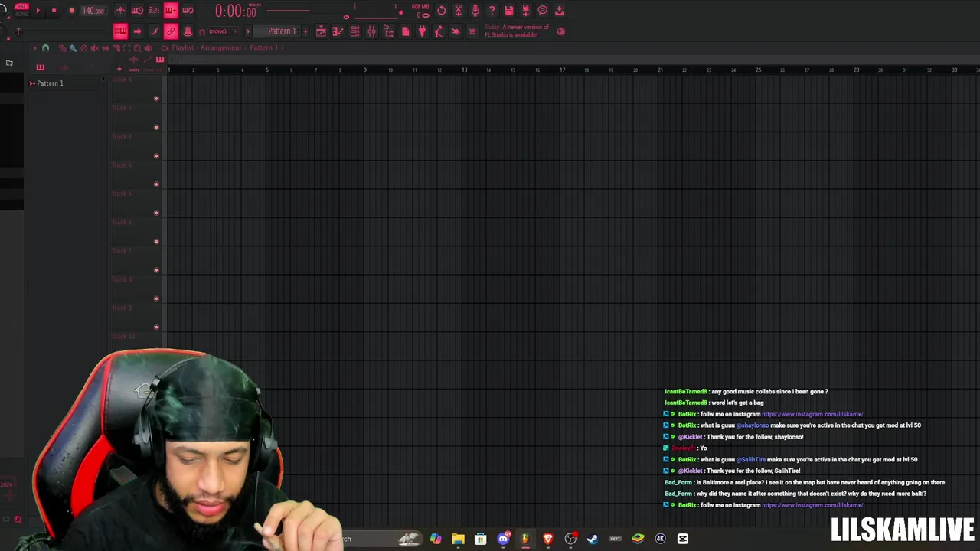The width and height of the screenshot is (980, 551).
Task: Open the Mixer view icon
Action: click(x=371, y=31)
